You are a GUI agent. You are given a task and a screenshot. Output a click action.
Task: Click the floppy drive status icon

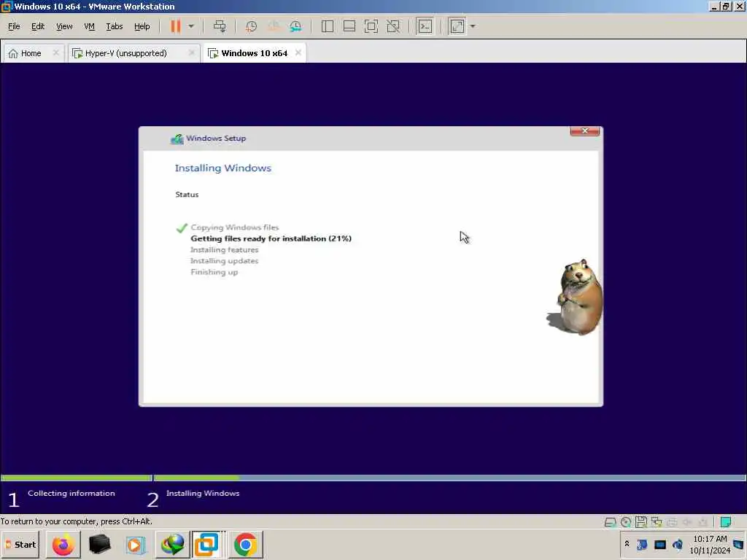click(x=641, y=522)
